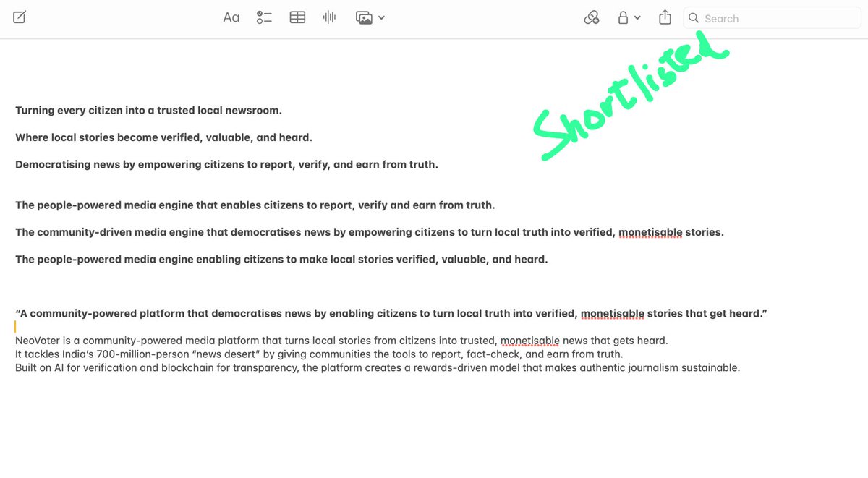Expand the lock options chevron

637,18
